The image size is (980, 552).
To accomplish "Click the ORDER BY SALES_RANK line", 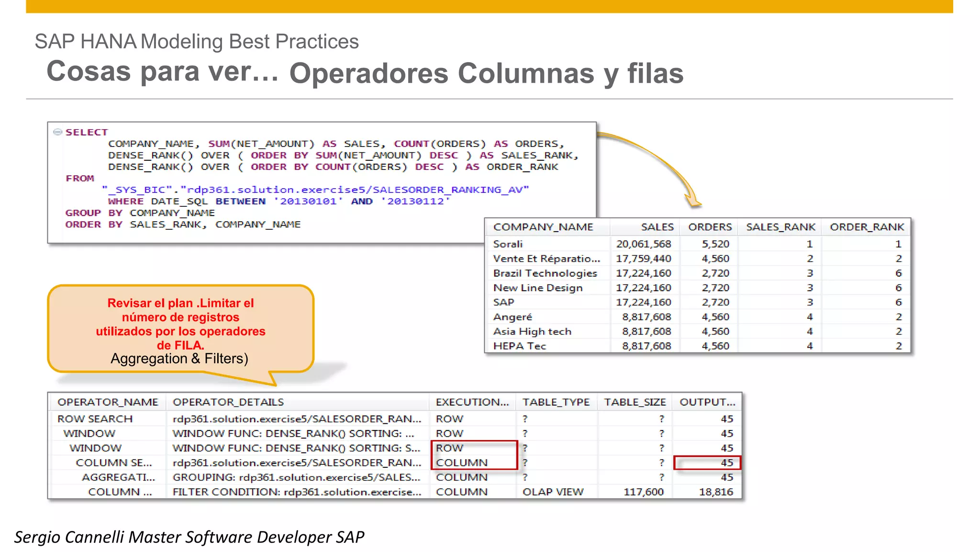I will point(183,225).
